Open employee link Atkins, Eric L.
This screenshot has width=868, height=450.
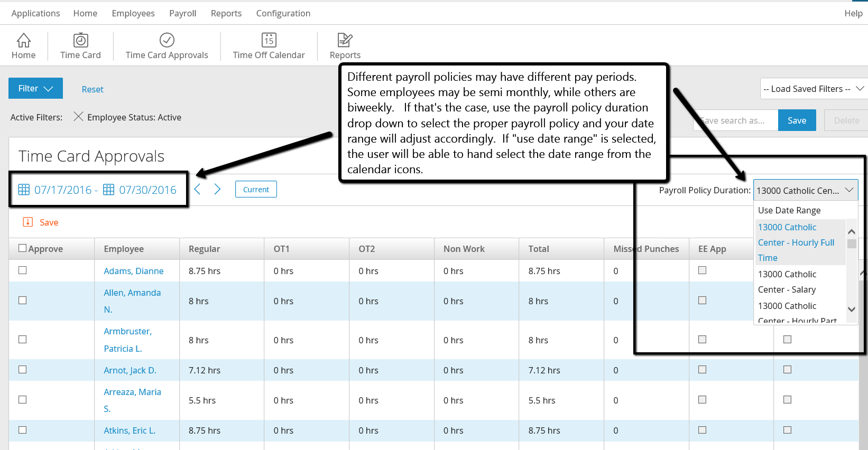pos(130,430)
